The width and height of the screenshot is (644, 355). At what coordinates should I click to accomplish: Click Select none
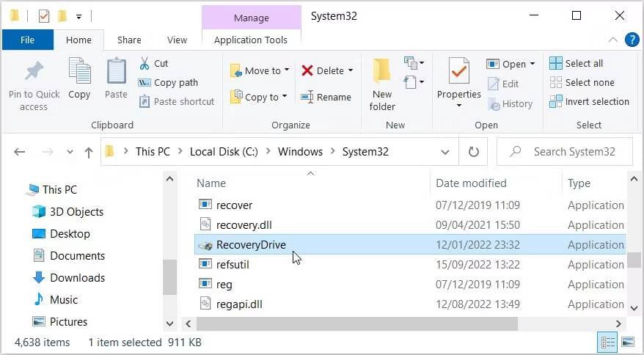582,83
